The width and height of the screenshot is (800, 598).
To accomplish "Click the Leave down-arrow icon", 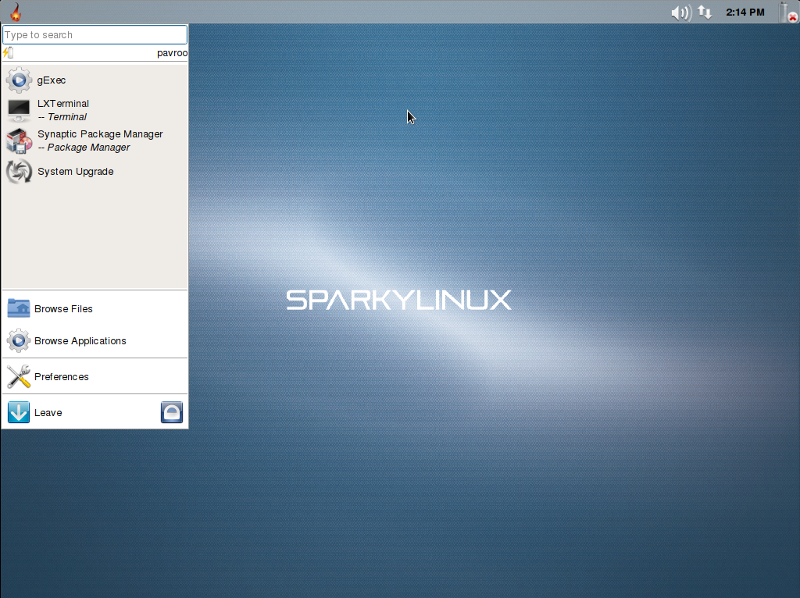I will point(19,412).
